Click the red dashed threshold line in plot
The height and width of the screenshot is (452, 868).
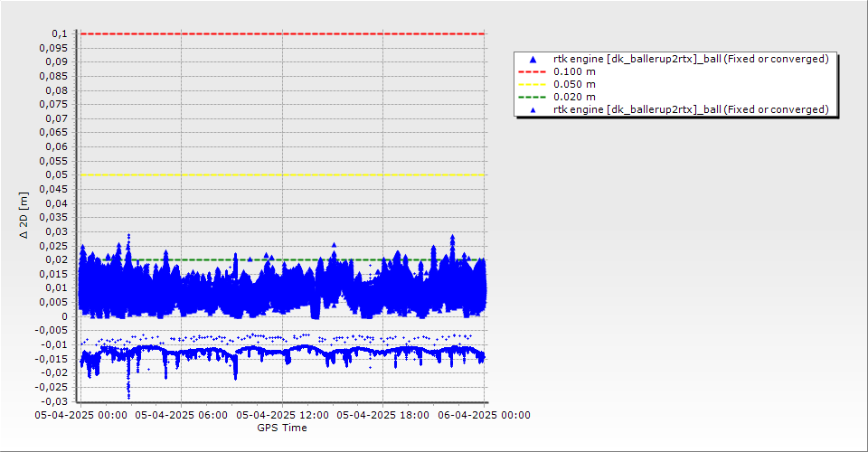tap(282, 33)
